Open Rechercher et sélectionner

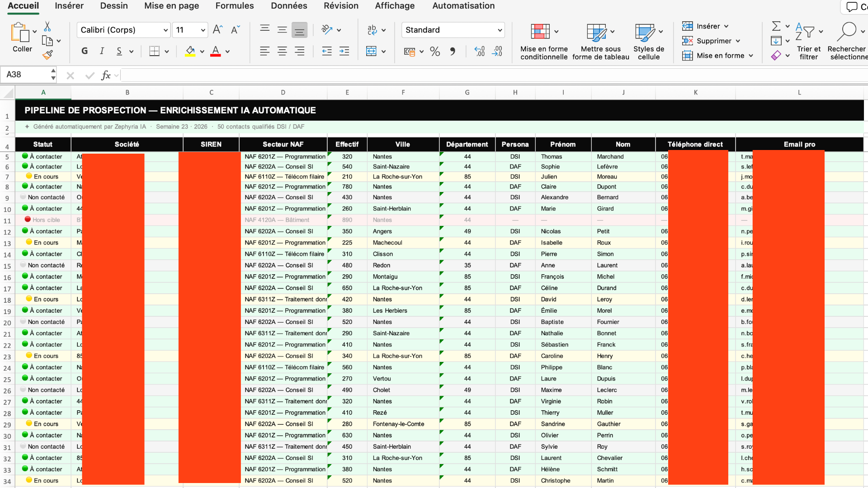click(x=847, y=42)
